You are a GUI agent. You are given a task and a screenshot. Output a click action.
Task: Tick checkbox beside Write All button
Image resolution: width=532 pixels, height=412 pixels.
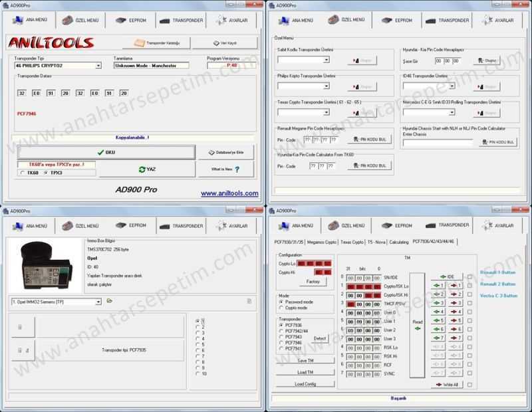(469, 385)
